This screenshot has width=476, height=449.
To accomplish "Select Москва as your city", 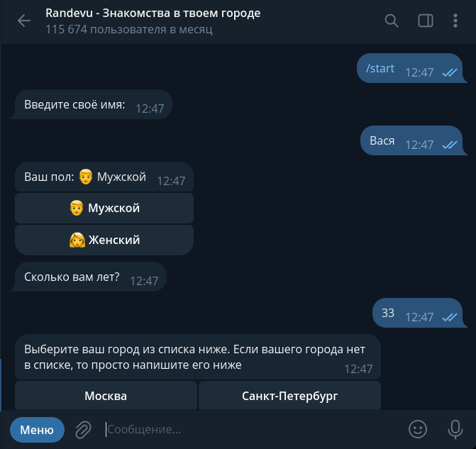I will [x=106, y=396].
